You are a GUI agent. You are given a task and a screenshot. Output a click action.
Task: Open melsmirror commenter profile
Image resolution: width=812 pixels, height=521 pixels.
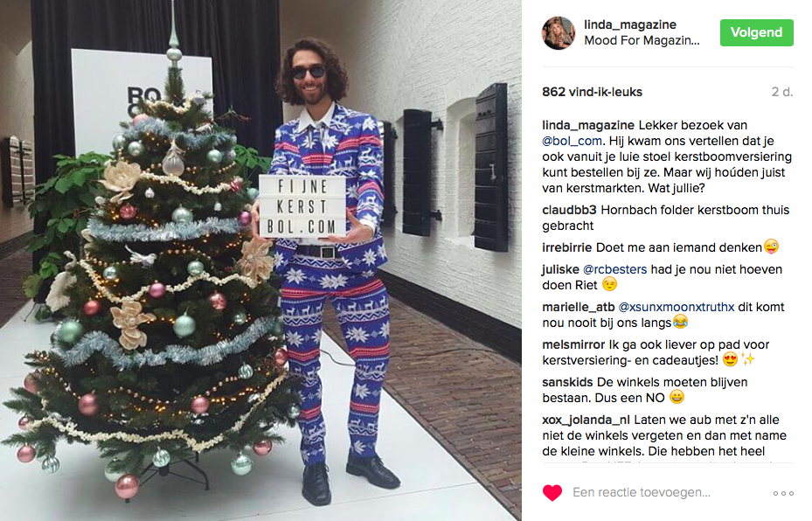(x=573, y=344)
